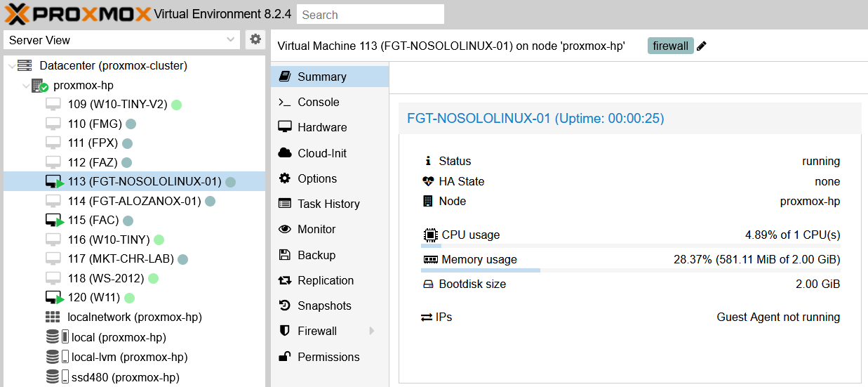
Task: Click the Bootdisk size drive icon
Action: (428, 284)
